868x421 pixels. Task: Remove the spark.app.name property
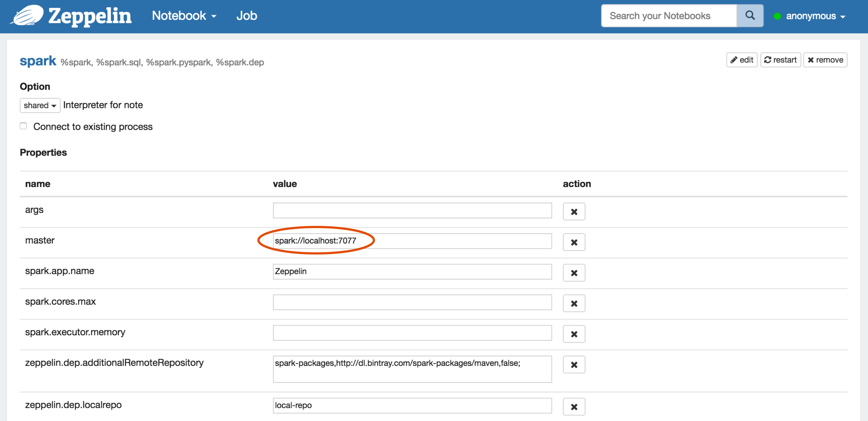pos(574,273)
